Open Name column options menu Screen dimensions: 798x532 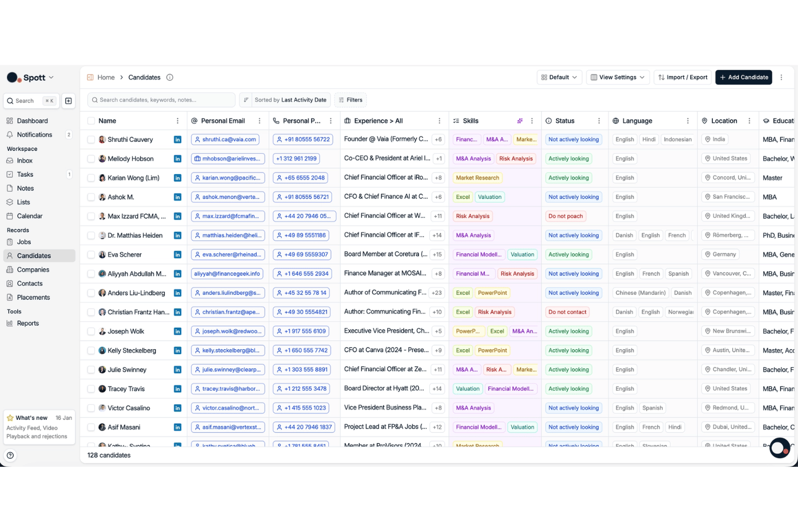point(177,121)
